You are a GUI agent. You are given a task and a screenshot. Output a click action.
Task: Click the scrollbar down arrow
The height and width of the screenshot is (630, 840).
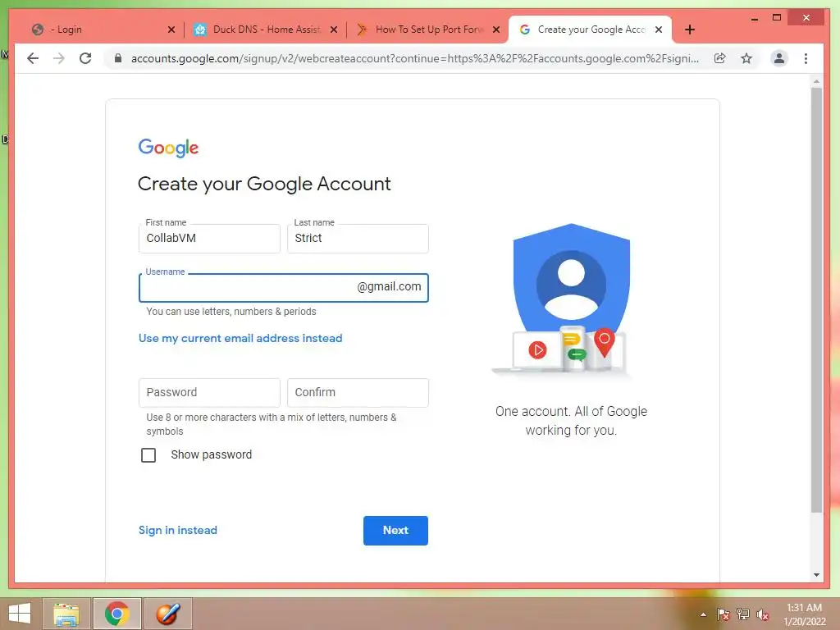point(816,575)
